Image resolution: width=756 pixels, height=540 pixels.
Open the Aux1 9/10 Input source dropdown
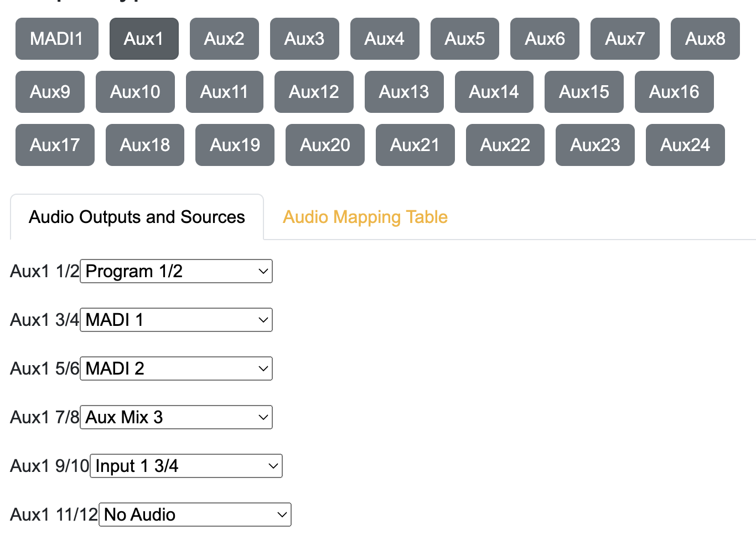pyautogui.click(x=185, y=466)
